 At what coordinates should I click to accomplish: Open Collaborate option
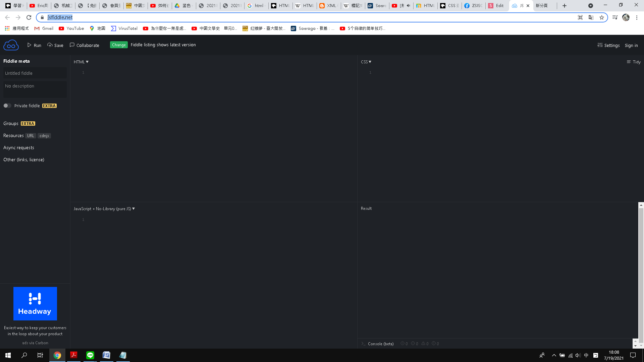tap(84, 45)
